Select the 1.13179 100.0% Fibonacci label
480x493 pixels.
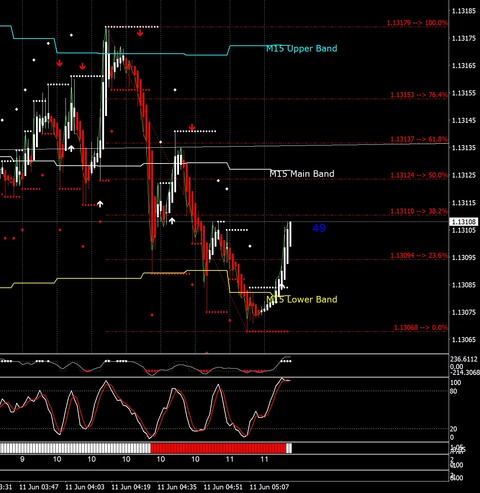tap(417, 23)
